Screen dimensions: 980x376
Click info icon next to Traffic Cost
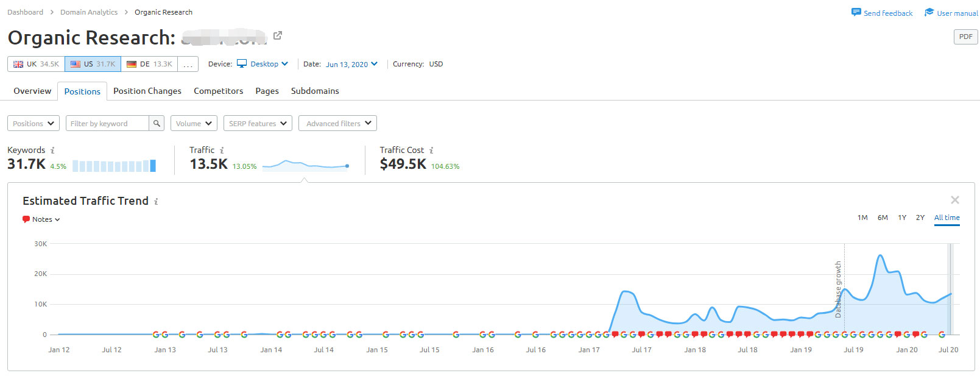[x=431, y=151]
